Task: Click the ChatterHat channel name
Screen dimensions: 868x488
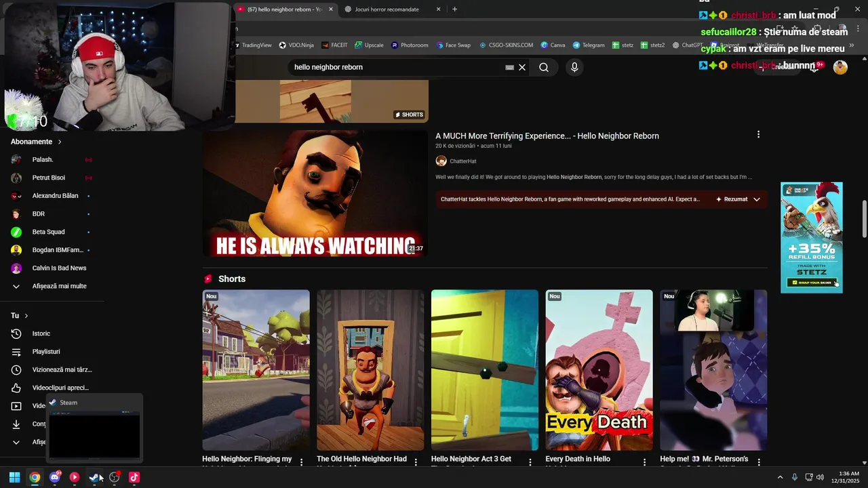Action: tap(463, 161)
